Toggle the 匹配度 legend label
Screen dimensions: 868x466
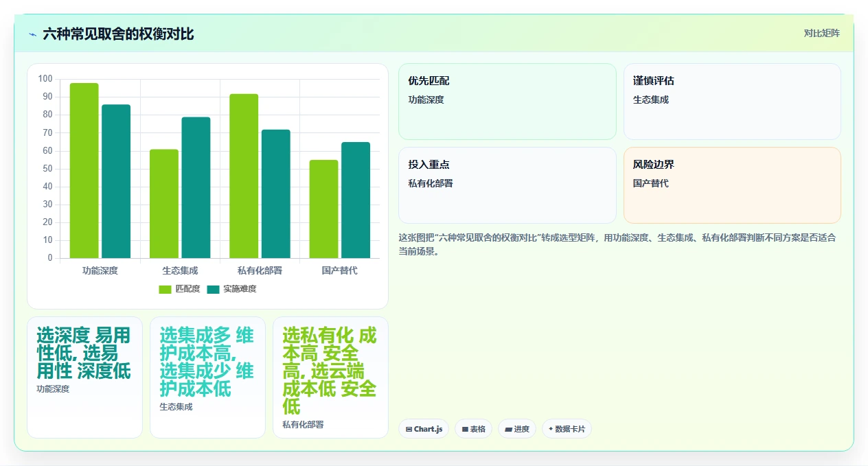pos(187,289)
